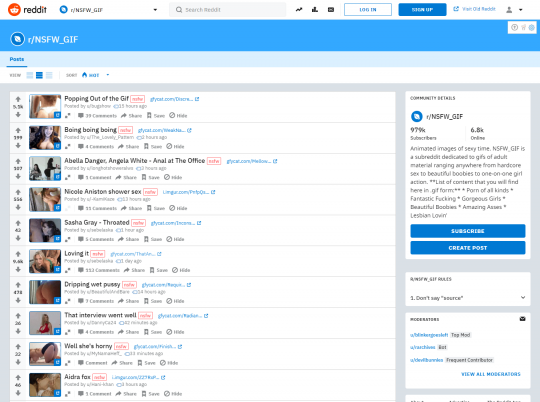This screenshot has width=540, height=402.
Task: Upvote 'That interview went well' post
Action: click(18, 316)
